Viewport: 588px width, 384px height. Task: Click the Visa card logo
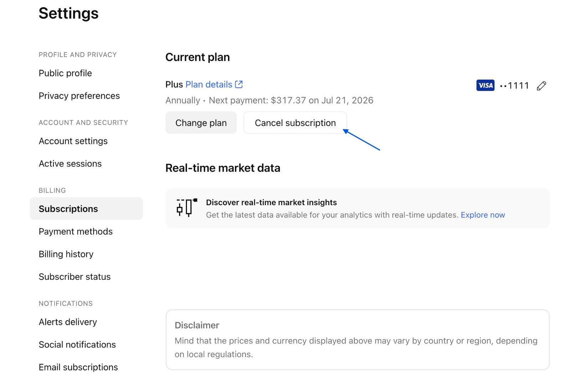pos(485,85)
